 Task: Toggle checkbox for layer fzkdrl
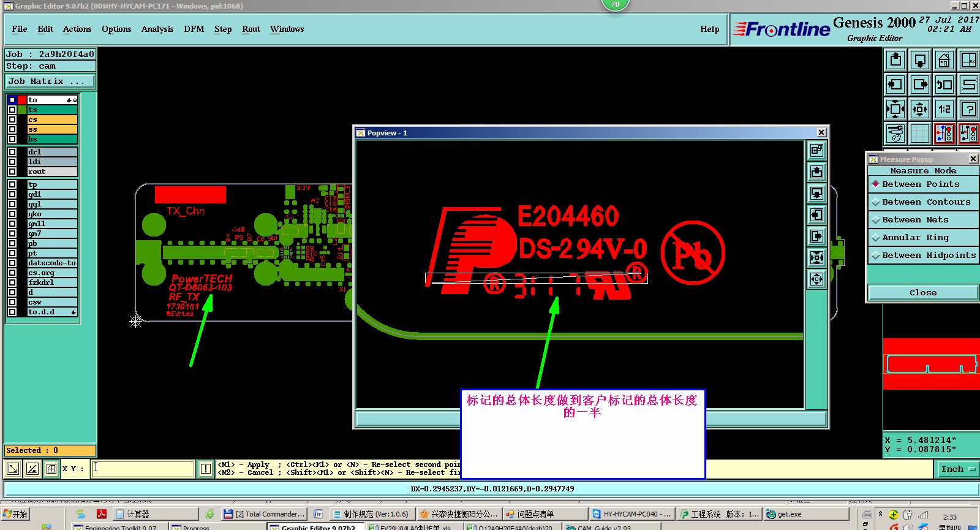coord(12,282)
